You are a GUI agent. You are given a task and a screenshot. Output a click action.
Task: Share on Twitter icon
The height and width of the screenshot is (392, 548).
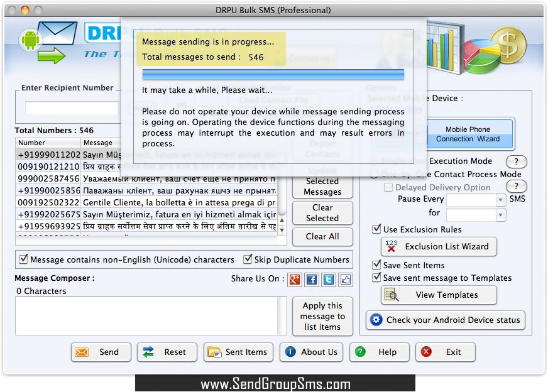tap(329, 280)
